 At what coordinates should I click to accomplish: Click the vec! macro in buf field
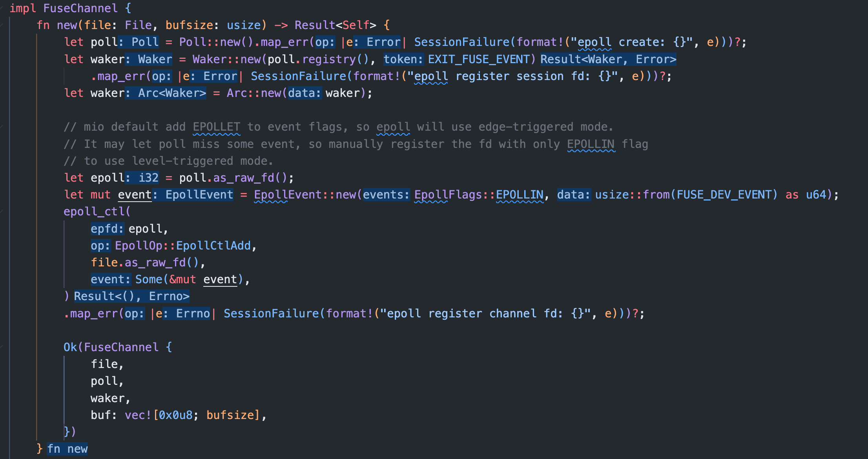pos(138,415)
